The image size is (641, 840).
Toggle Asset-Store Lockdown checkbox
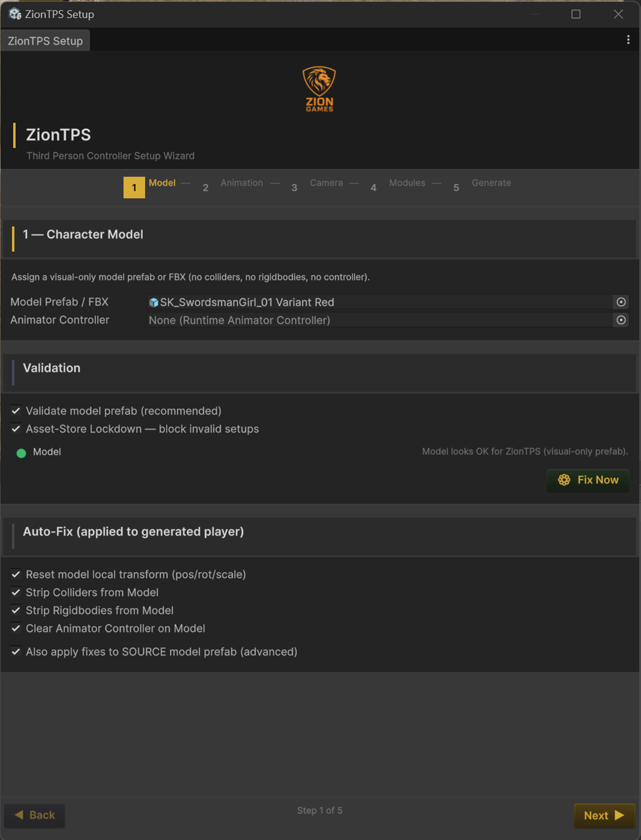(x=16, y=429)
